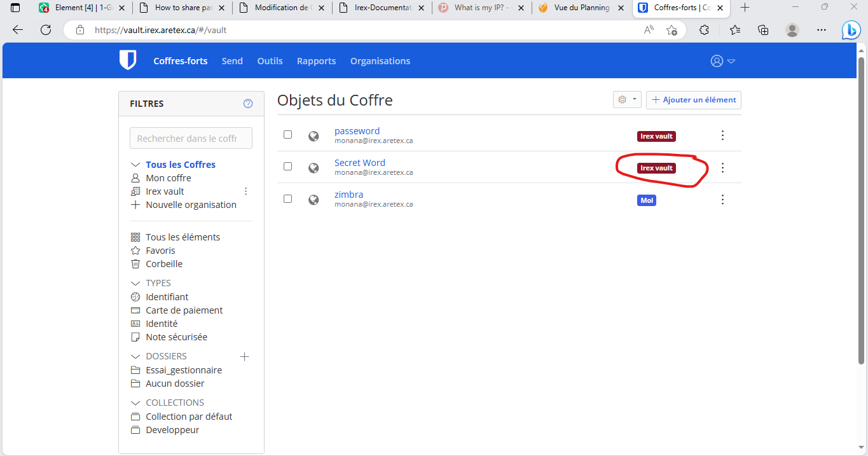868x456 pixels.
Task: Open options menu for password item
Action: pyautogui.click(x=722, y=135)
